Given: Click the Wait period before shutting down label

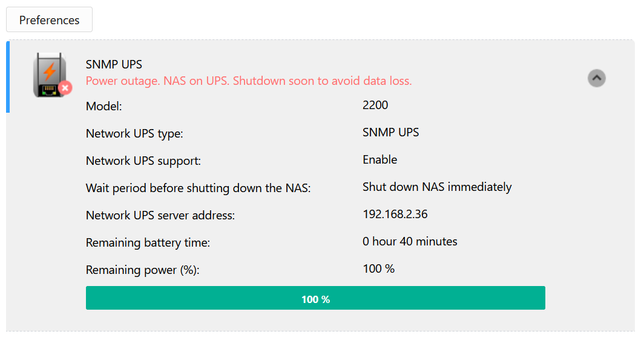Looking at the screenshot, I should (198, 188).
